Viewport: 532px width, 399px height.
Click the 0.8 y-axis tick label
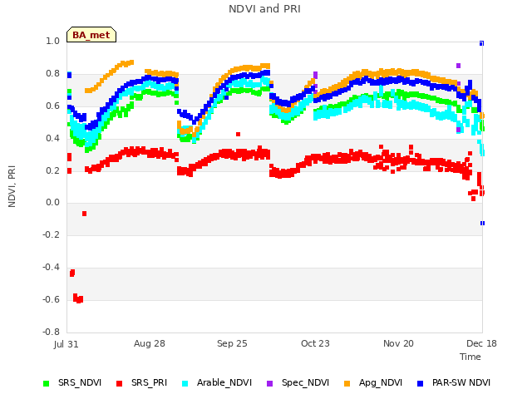52,74
